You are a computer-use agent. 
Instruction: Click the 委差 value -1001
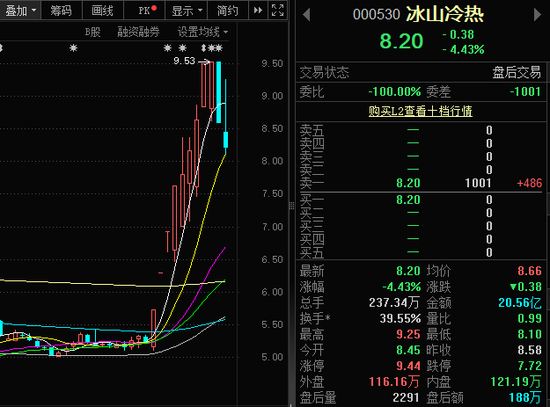tap(525, 92)
